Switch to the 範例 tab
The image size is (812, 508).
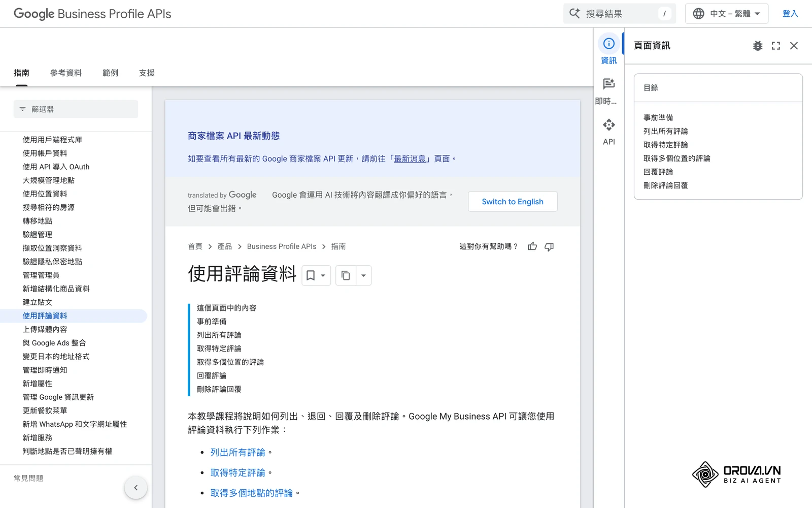tap(110, 73)
